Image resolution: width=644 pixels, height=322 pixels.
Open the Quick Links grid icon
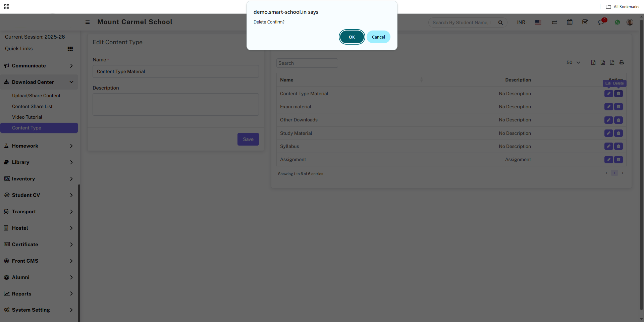[x=70, y=49]
